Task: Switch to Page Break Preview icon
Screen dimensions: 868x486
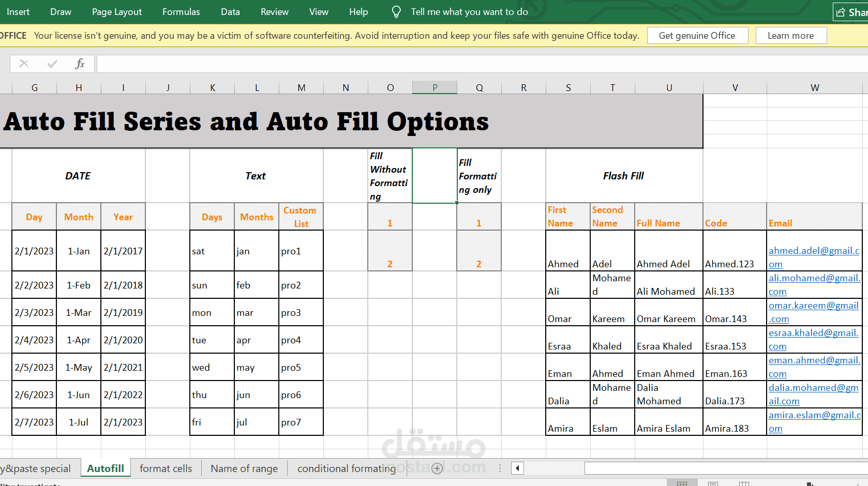Action: coord(744,483)
